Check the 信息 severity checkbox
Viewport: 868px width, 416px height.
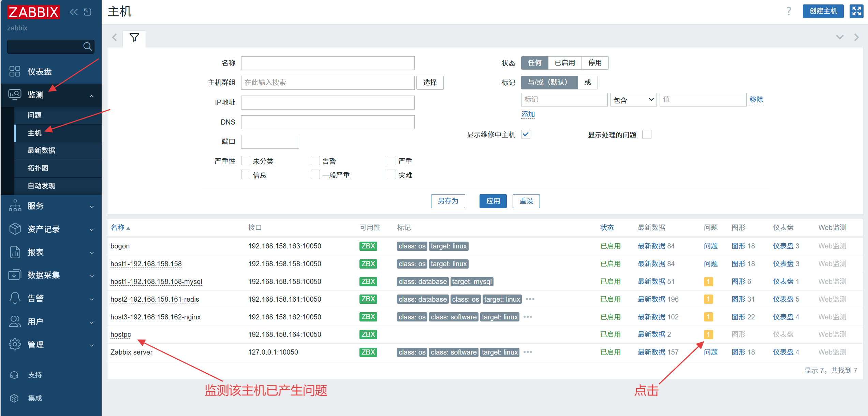click(246, 175)
